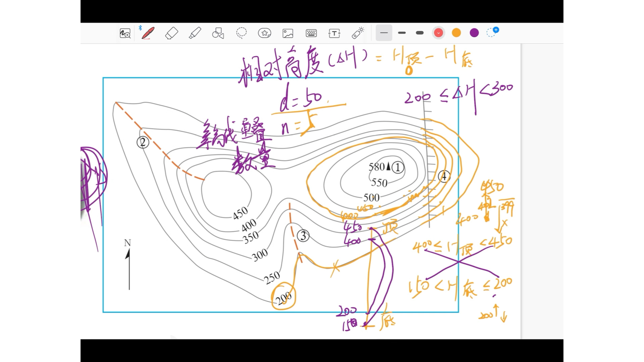Viewport: 644px width, 362px height.
Task: Open the Stickers and elements tool
Action: [x=264, y=33]
